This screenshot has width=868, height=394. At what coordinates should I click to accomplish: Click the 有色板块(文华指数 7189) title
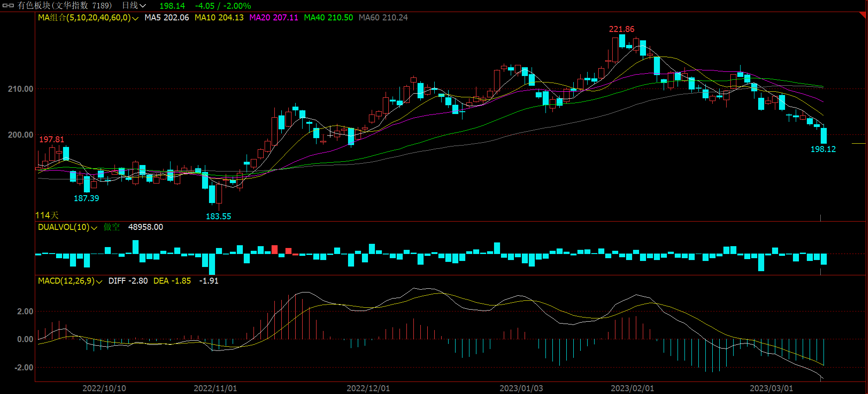coord(65,6)
